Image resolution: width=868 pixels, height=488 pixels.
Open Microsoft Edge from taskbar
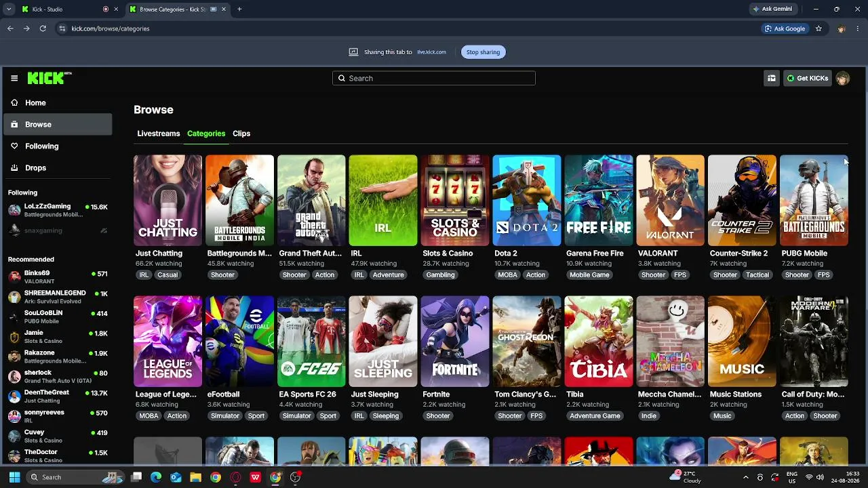(x=156, y=477)
